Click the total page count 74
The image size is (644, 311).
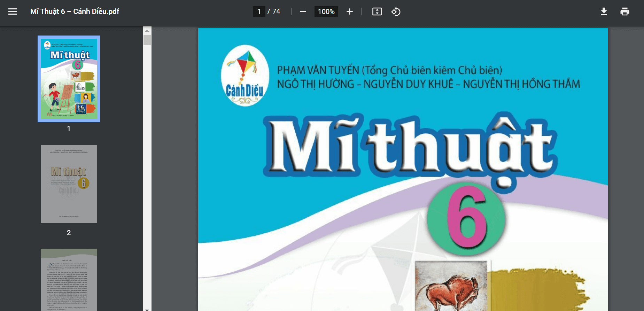pos(276,11)
